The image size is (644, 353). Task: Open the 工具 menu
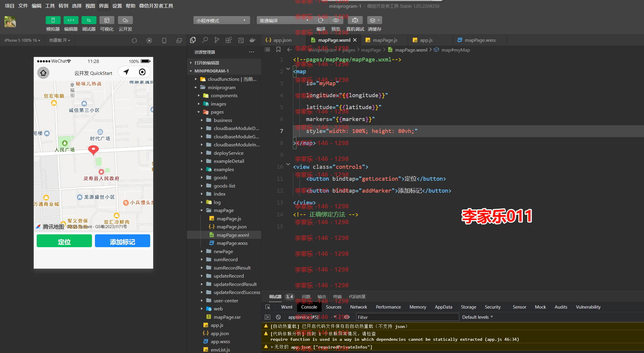pos(50,6)
